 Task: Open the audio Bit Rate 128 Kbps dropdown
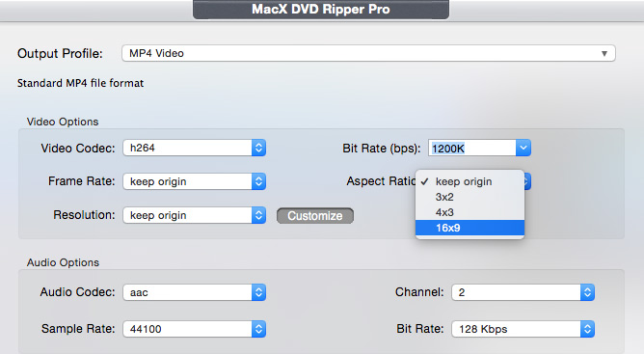[x=523, y=329]
